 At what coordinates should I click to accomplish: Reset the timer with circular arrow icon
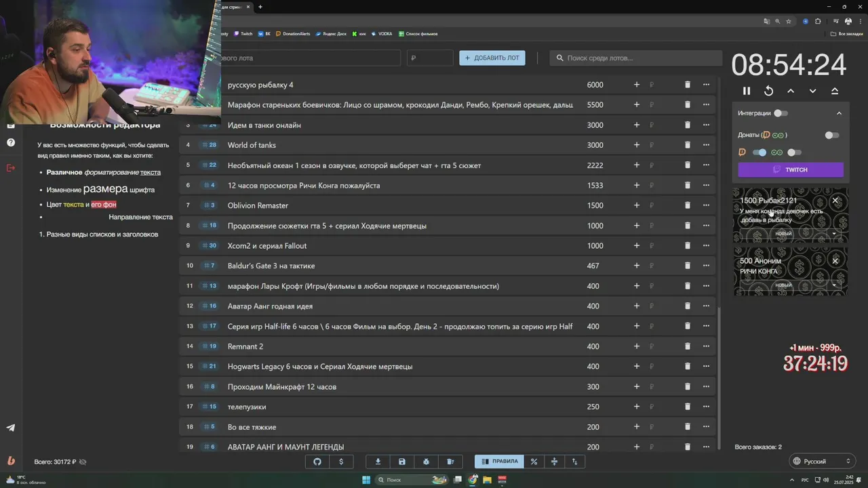[x=768, y=91]
